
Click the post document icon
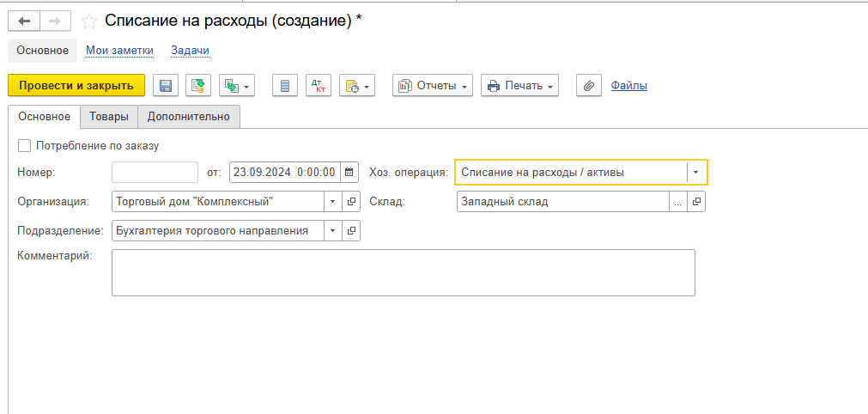coord(198,85)
